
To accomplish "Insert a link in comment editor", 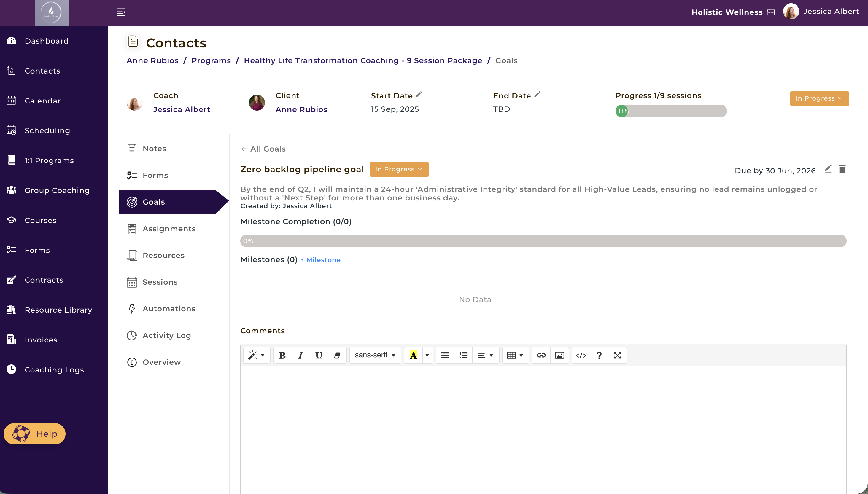I will 541,355.
